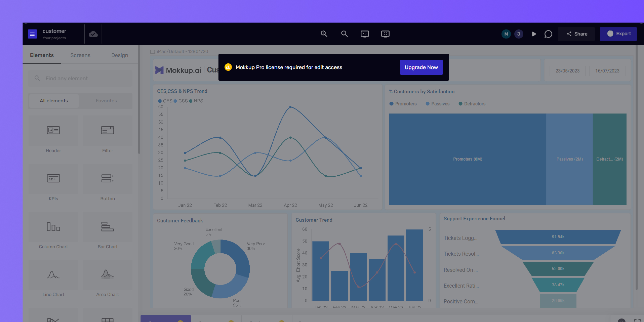Switch to the Elements tab

coord(42,55)
